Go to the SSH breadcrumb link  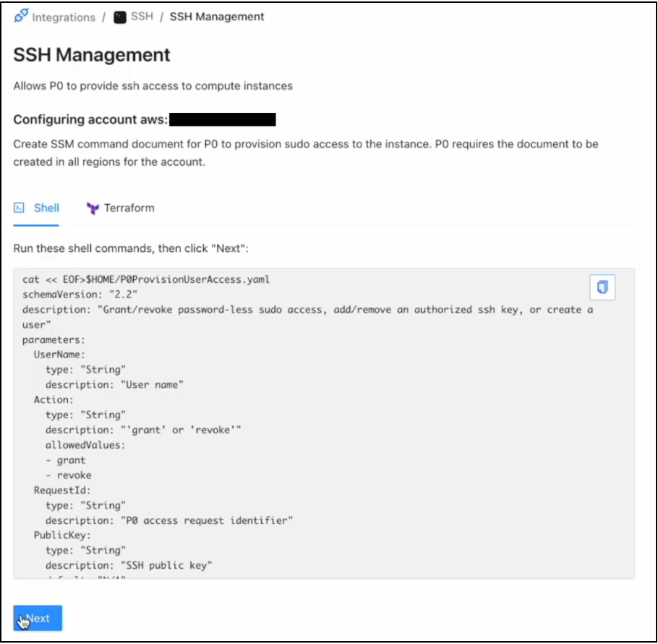point(142,17)
